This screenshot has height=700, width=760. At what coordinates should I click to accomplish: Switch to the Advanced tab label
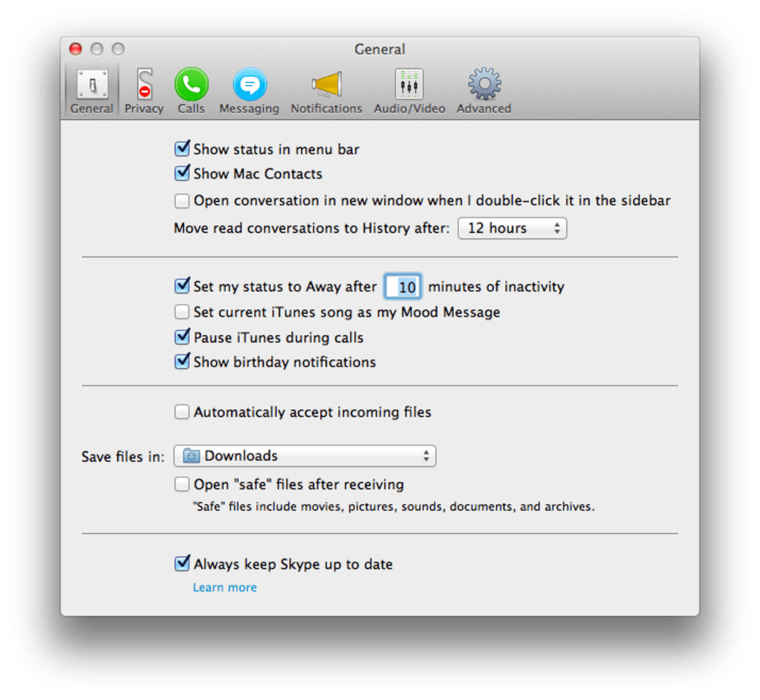point(484,109)
